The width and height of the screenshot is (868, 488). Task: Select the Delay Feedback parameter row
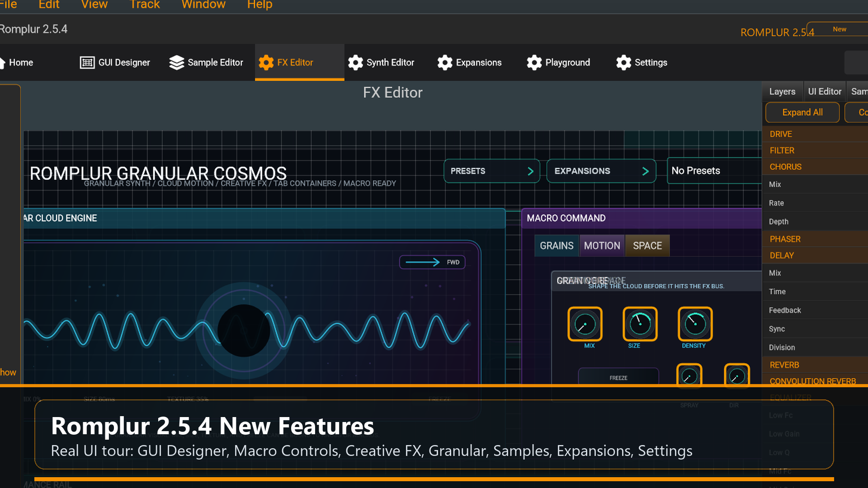point(815,310)
